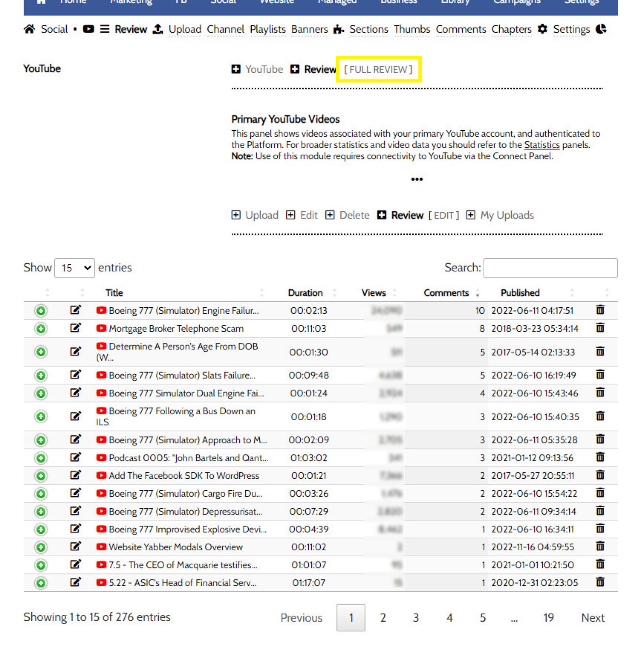The height and width of the screenshot is (647, 644).
Task: Edit the Website Yabber Modals Overview video
Action: [x=76, y=547]
